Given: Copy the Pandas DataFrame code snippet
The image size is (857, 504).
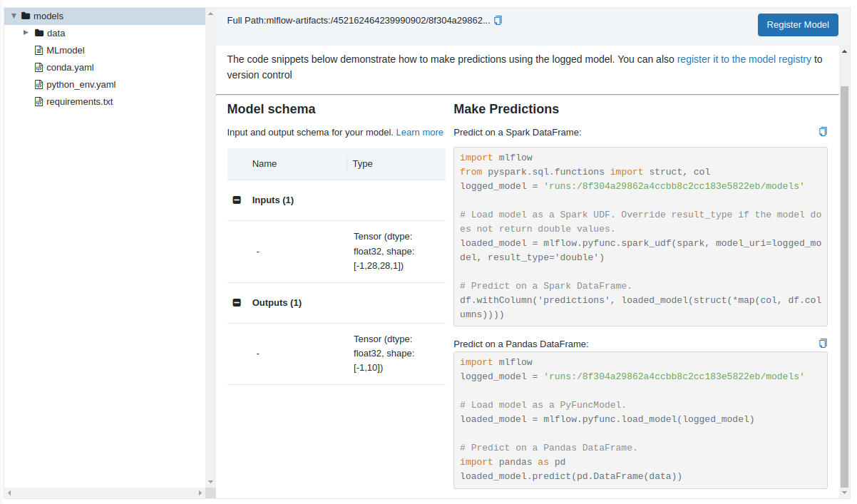Looking at the screenshot, I should tap(823, 344).
